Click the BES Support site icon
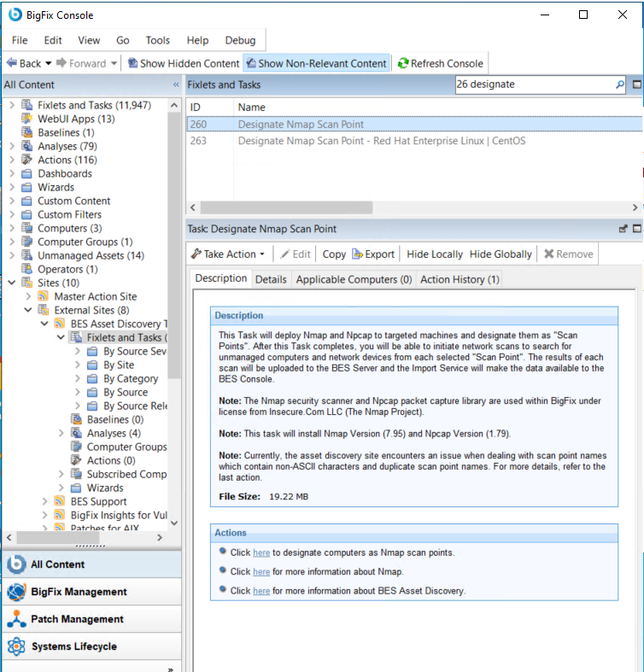The height and width of the screenshot is (672, 644). click(x=60, y=501)
